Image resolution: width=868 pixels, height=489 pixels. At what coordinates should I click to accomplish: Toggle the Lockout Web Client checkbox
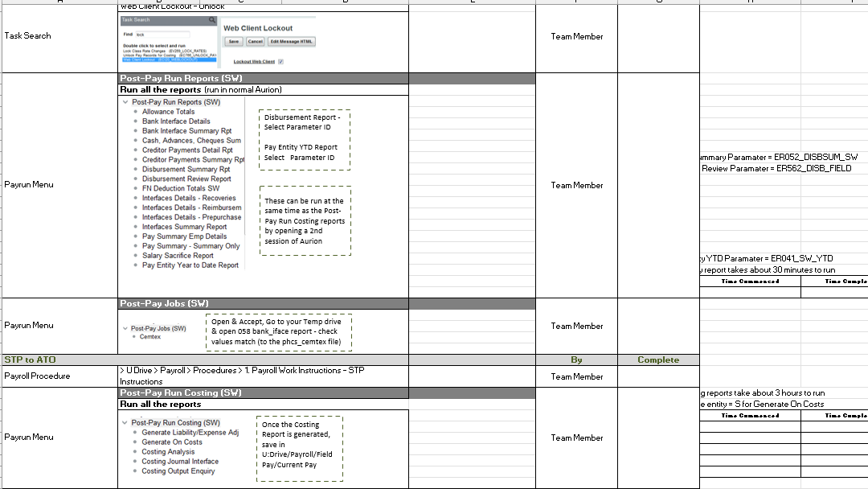click(280, 61)
